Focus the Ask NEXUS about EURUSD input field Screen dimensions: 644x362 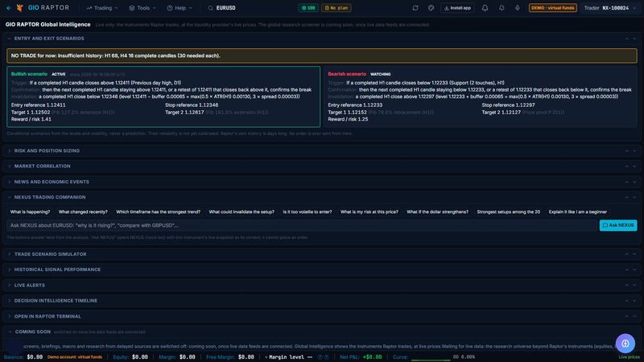click(302, 225)
